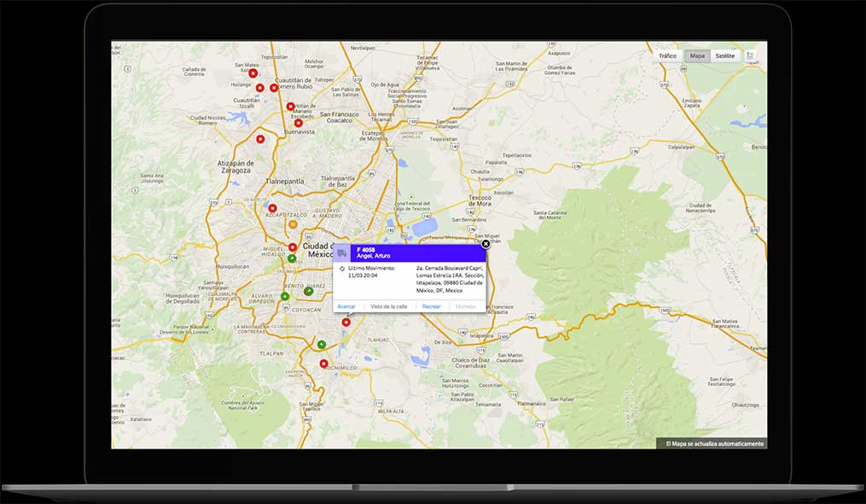Open the red marker by Mariano Escobedo
866x504 pixels.
(x=290, y=107)
